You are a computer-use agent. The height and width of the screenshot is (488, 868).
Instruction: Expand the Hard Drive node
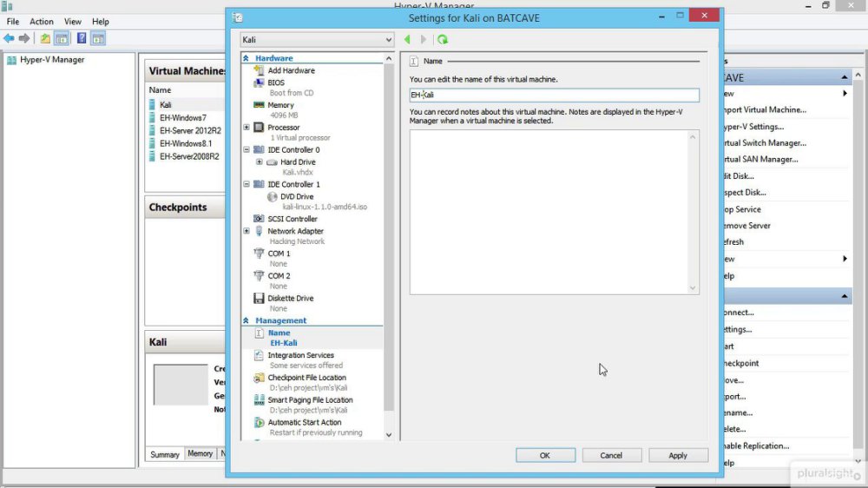tap(259, 162)
